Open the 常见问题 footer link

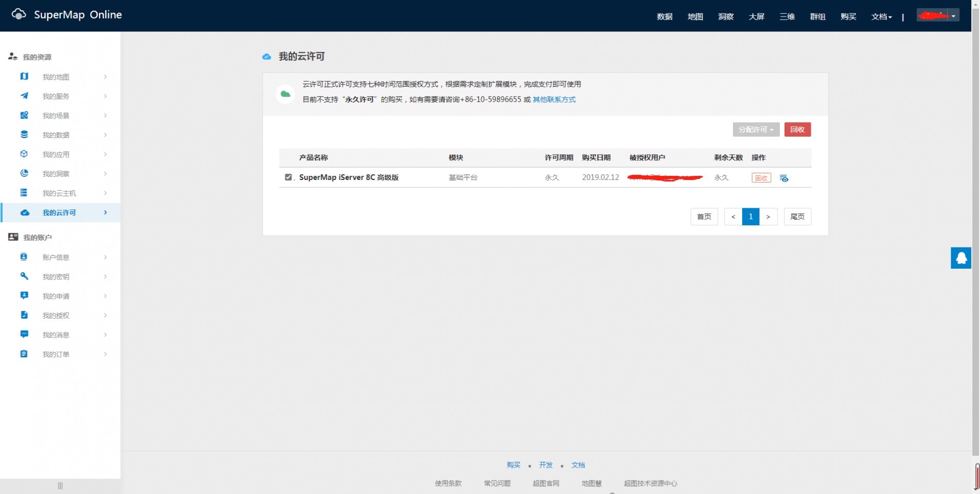pos(497,483)
